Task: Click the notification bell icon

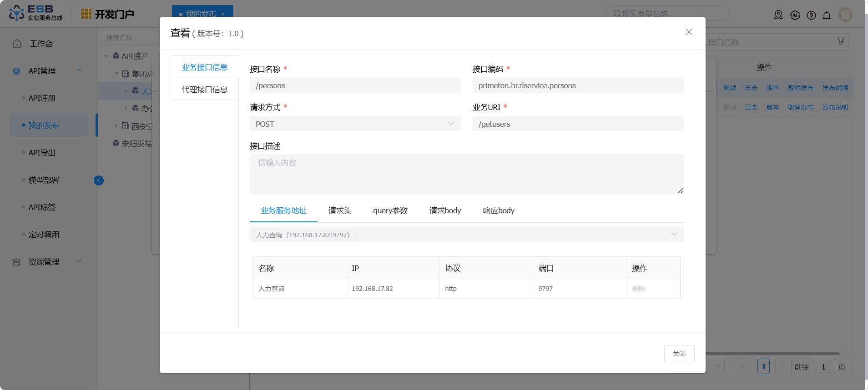Action: point(827,15)
